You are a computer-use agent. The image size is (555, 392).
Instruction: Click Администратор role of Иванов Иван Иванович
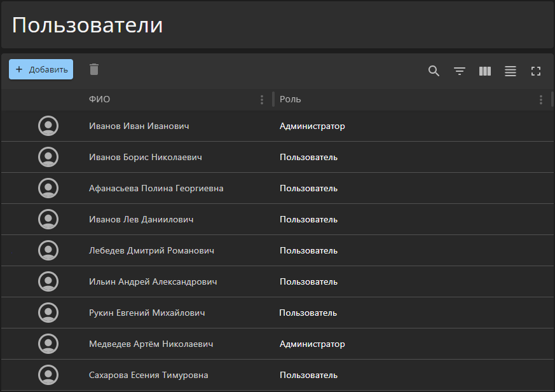click(x=312, y=126)
